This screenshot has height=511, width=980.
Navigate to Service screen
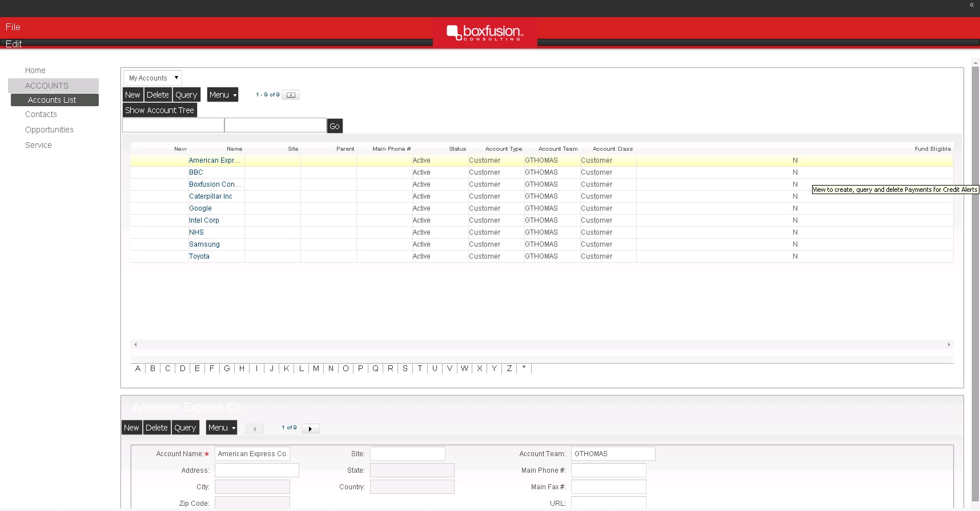(38, 145)
